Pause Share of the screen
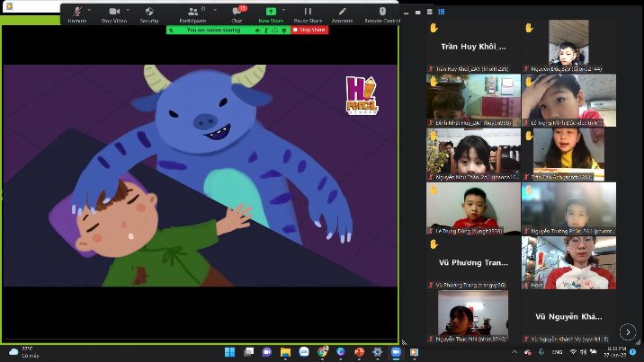The image size is (644, 362). tap(308, 13)
